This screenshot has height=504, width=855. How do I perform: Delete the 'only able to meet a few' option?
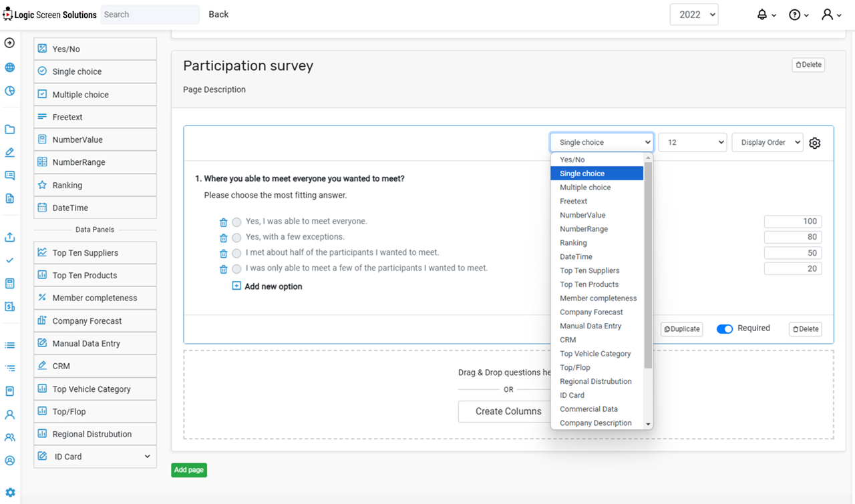coord(224,269)
